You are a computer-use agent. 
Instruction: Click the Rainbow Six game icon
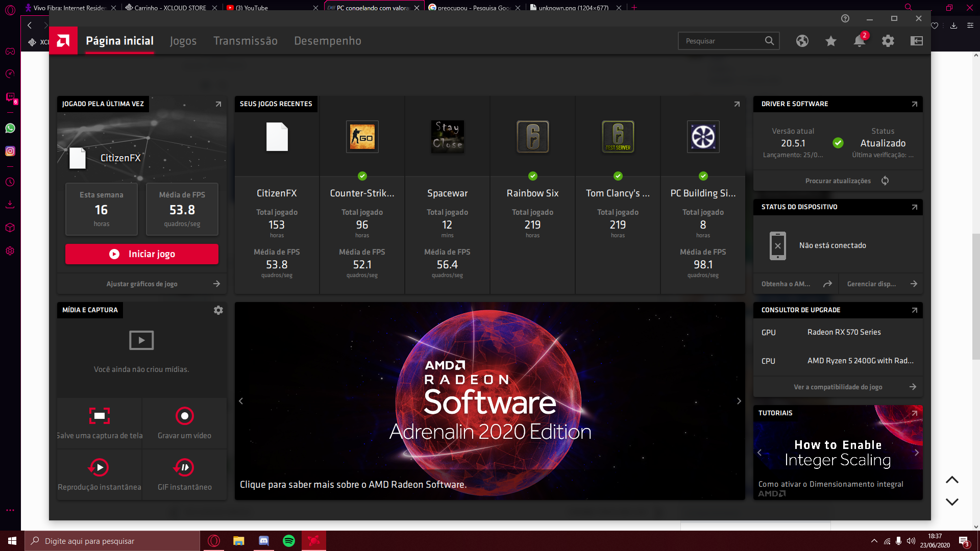click(533, 137)
